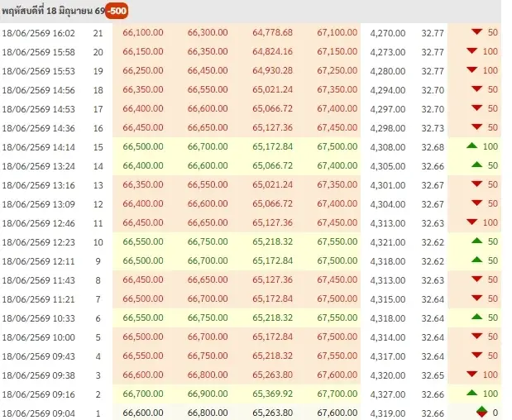
Task: Click timestamp 18/06/2569 15:58
Action: pos(39,52)
